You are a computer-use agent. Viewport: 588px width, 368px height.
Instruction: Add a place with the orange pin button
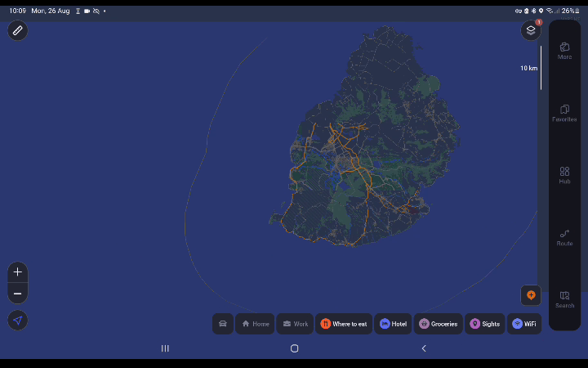pos(531,295)
